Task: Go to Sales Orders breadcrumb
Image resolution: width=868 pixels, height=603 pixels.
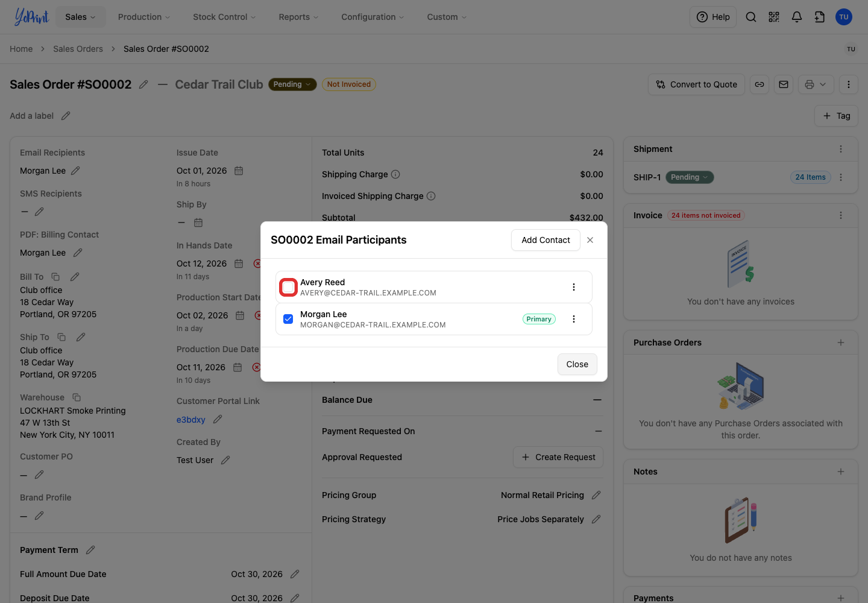Action: pos(78,49)
